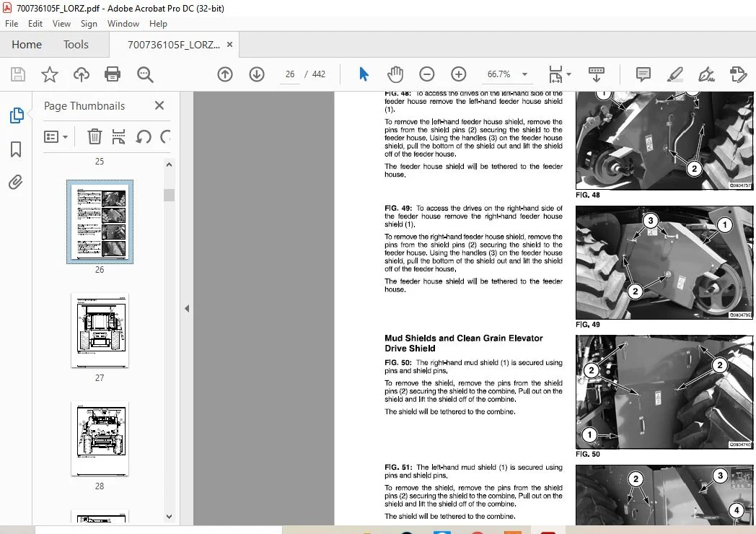Click the Mud Shields and Clean Grain heading

[463, 343]
